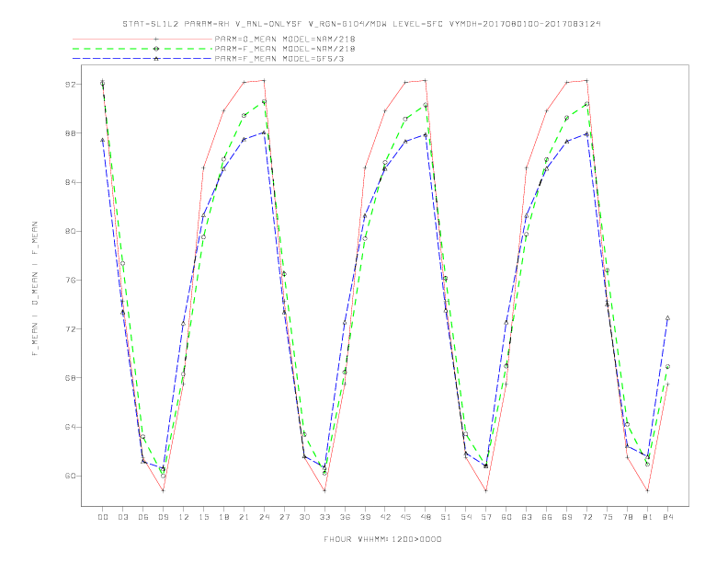Click the plus marker on red legend line
The height and width of the screenshot is (563, 728).
pos(156,39)
